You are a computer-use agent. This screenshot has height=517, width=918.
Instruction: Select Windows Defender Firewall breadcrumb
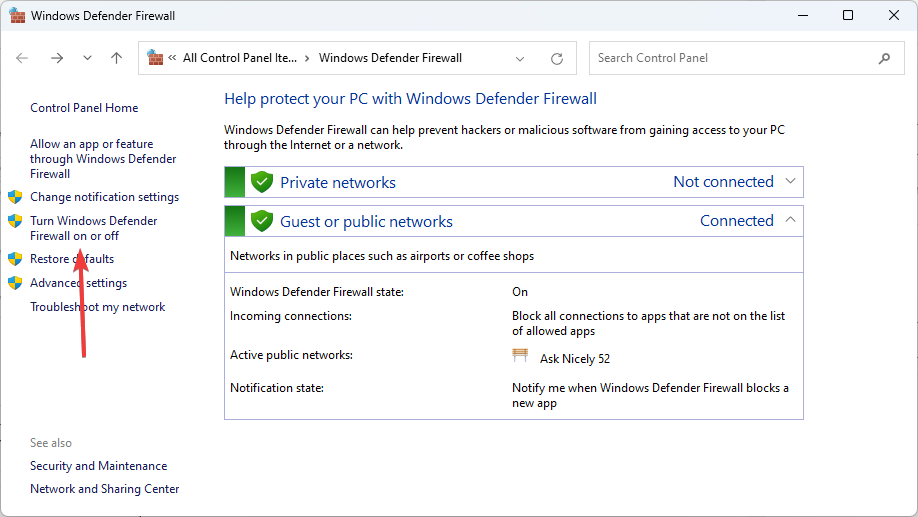pyautogui.click(x=391, y=58)
